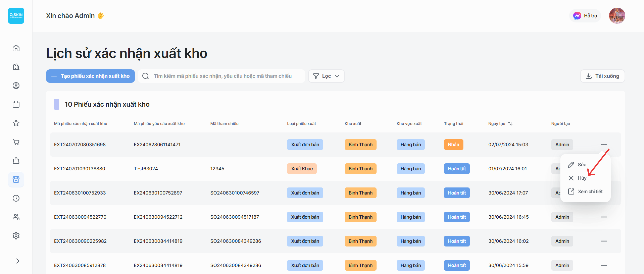Open the clock history sidebar icon
The height and width of the screenshot is (274, 644).
click(x=16, y=198)
